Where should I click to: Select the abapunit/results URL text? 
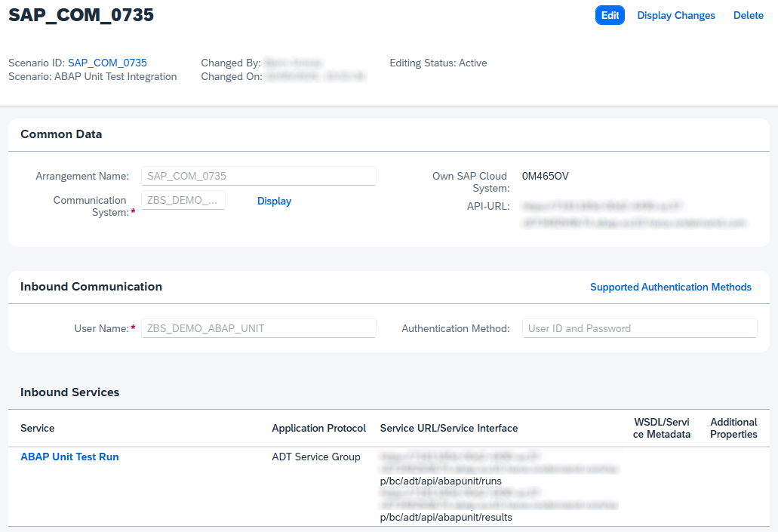click(x=445, y=517)
